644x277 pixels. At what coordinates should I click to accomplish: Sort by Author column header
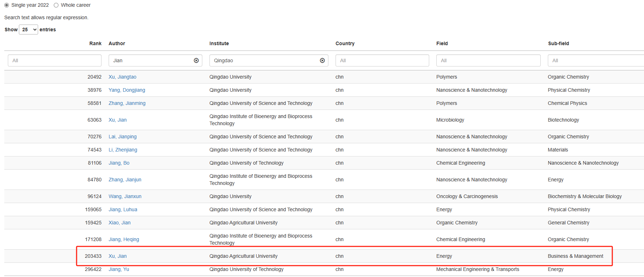pos(117,43)
